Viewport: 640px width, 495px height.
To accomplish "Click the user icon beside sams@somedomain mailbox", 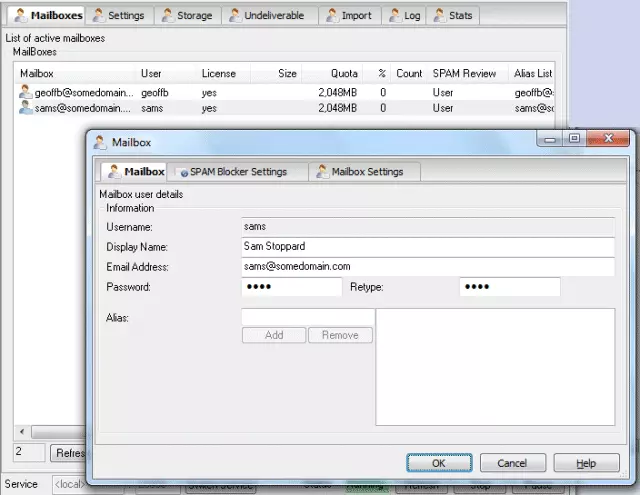I will [25, 107].
